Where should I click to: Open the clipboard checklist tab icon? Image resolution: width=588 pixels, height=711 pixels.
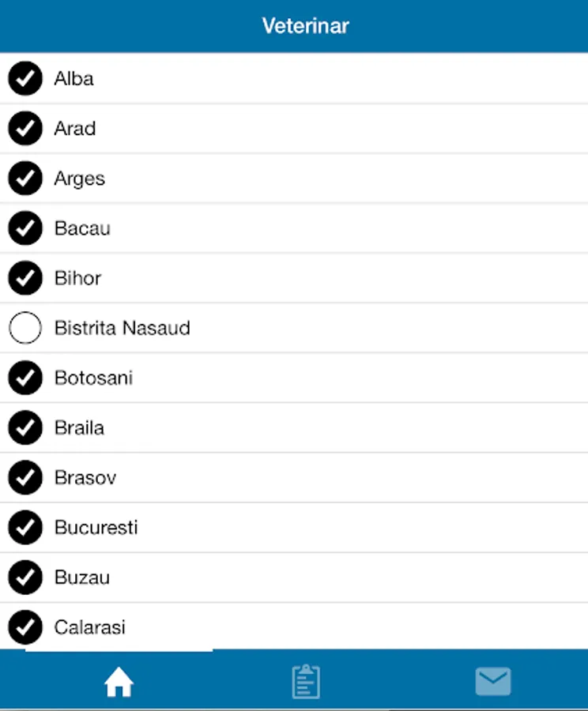tap(306, 682)
